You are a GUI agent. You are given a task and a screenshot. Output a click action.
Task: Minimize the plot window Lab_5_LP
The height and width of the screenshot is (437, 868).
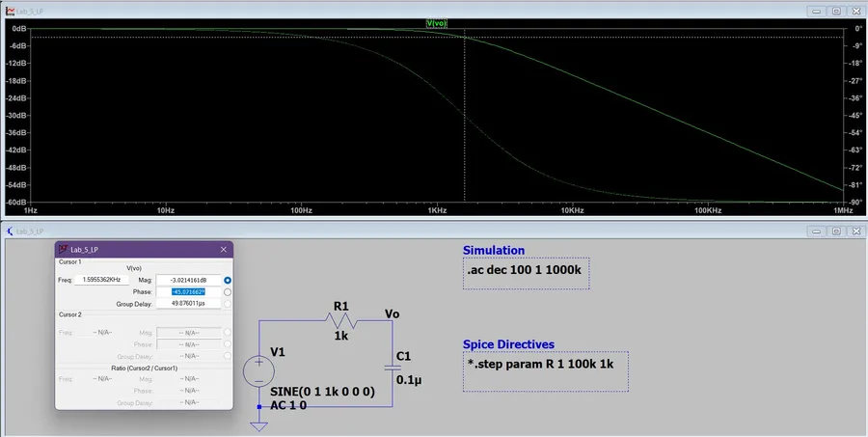click(817, 11)
